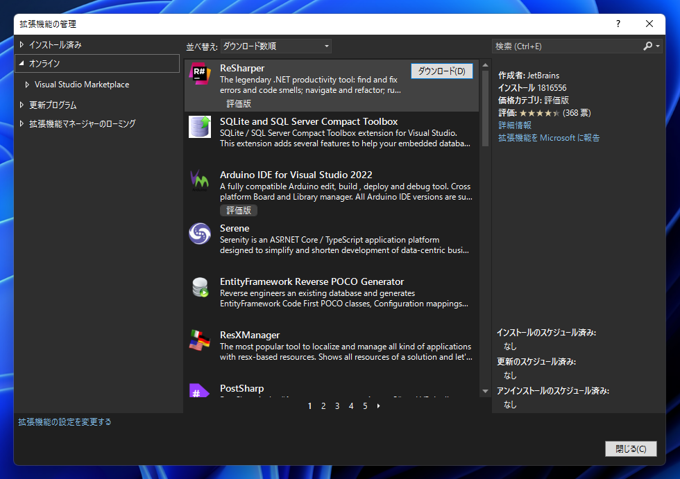Collapse the オンライン tree node

pyautogui.click(x=22, y=63)
